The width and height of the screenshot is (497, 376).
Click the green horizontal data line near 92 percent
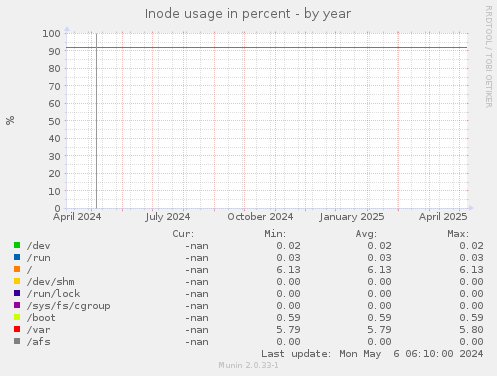[x=267, y=48]
